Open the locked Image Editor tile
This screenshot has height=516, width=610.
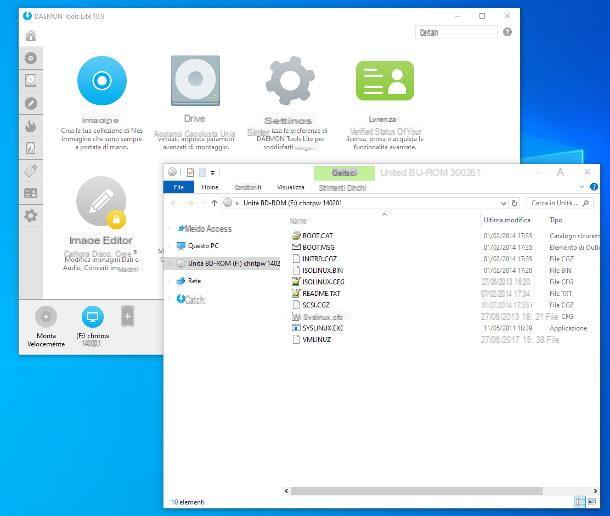[101, 202]
